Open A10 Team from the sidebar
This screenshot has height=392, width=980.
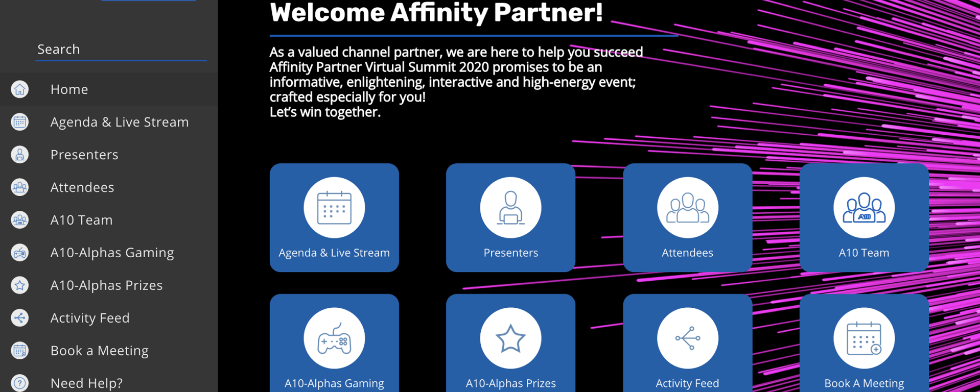(x=81, y=220)
